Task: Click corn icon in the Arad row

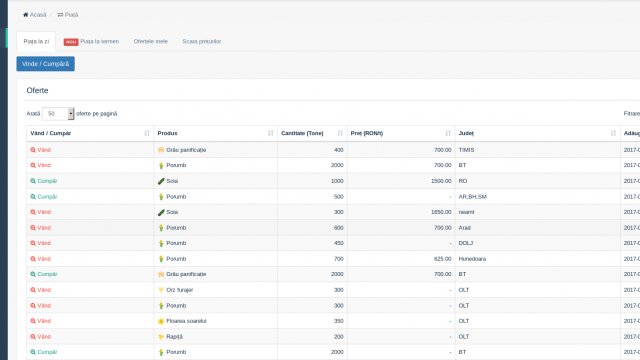Action: [161, 228]
